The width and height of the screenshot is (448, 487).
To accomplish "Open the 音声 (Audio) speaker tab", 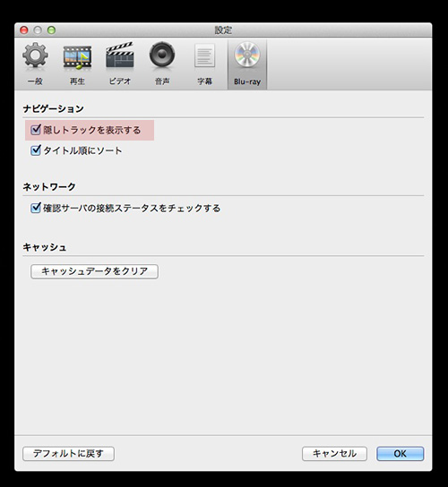I will click(162, 64).
